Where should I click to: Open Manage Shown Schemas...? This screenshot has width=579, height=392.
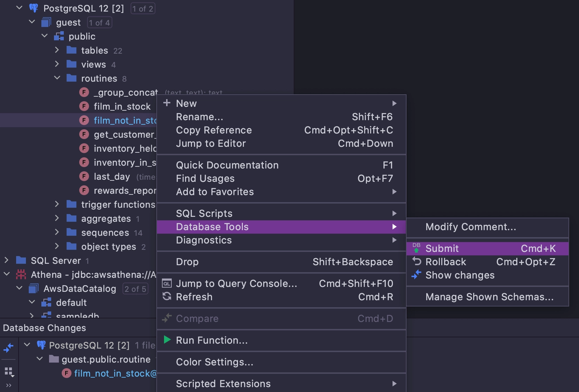pyautogui.click(x=488, y=297)
